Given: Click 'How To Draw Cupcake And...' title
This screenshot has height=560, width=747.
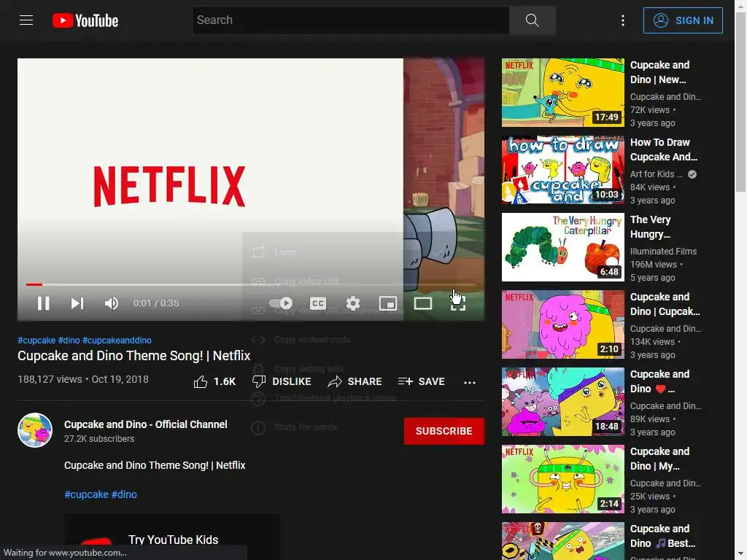Looking at the screenshot, I should [x=664, y=149].
